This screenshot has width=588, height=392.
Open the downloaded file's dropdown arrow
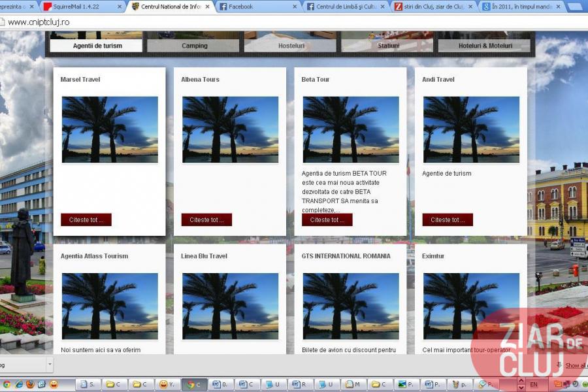pyautogui.click(x=50, y=365)
